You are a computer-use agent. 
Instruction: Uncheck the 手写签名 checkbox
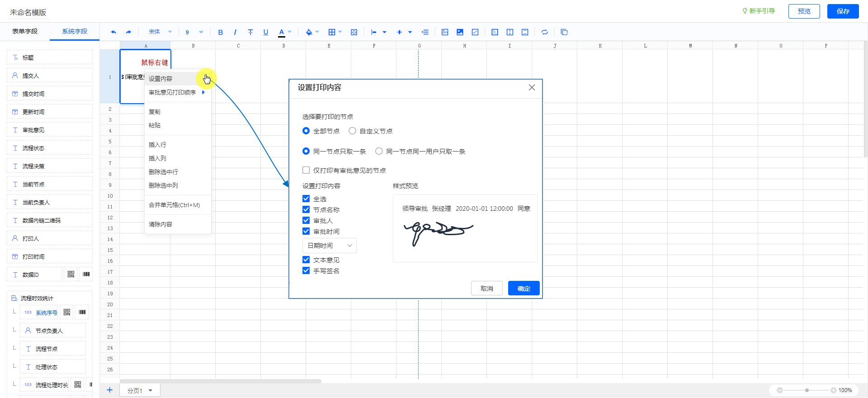[x=306, y=271]
